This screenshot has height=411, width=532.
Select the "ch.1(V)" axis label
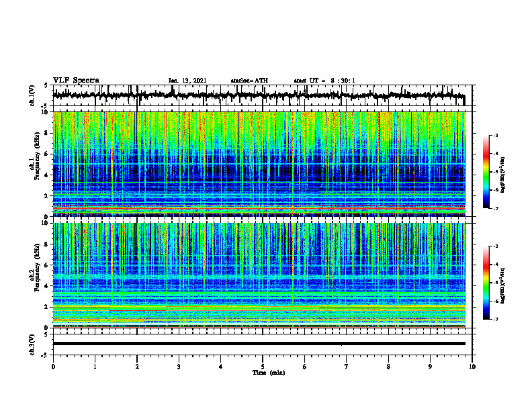click(x=32, y=95)
